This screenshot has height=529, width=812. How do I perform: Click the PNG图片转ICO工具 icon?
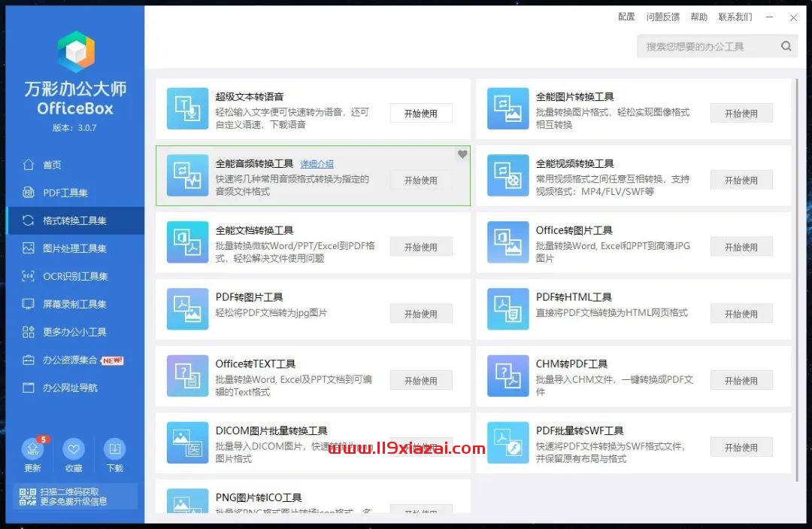(x=187, y=501)
